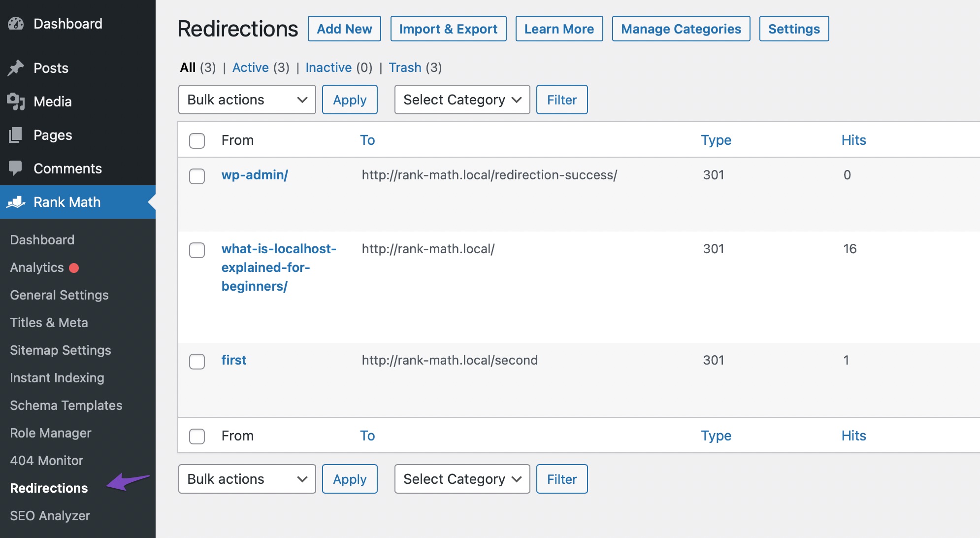Viewport: 980px width, 538px height.
Task: Click the Dashboard gauge icon in sidebar
Action: click(16, 24)
